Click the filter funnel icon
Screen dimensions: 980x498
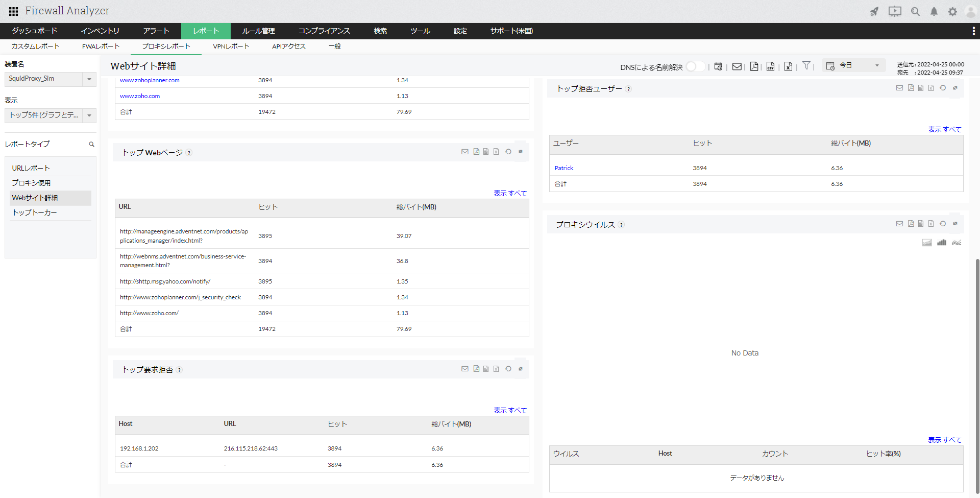click(806, 65)
